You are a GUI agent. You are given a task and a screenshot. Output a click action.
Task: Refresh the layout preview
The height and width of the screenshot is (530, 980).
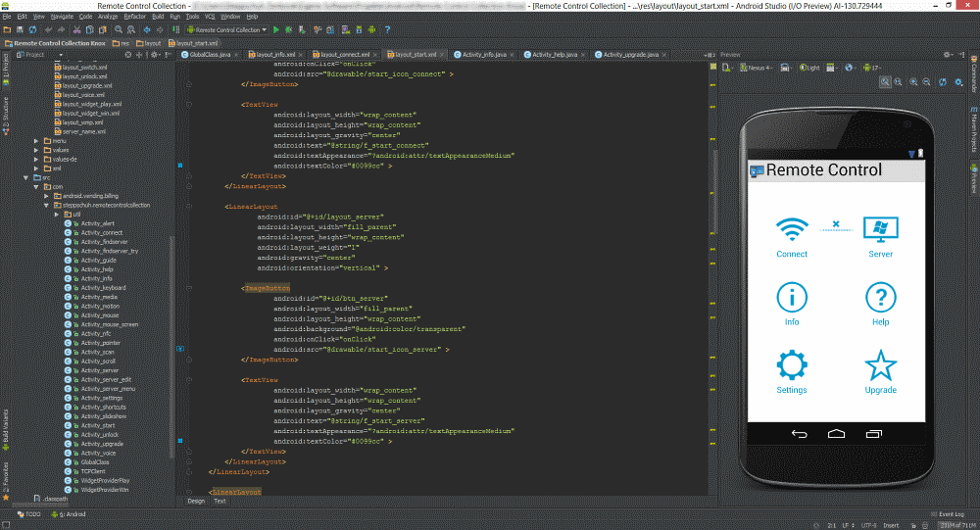[941, 82]
